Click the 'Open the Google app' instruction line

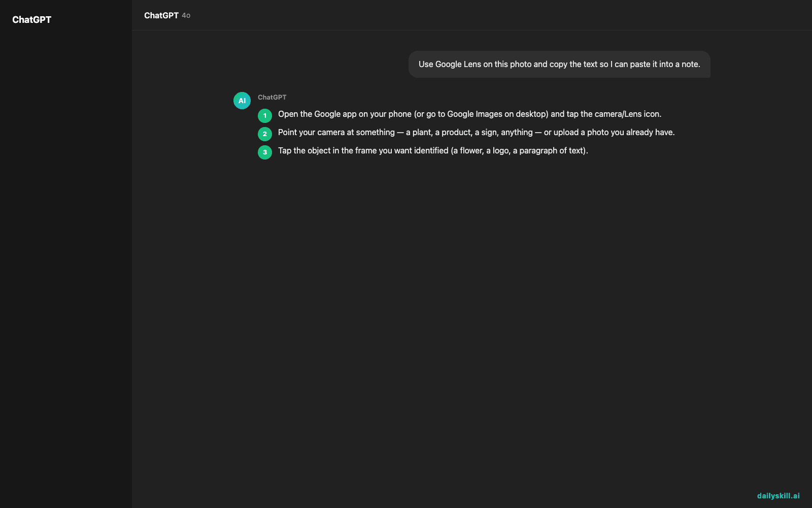[x=470, y=114]
